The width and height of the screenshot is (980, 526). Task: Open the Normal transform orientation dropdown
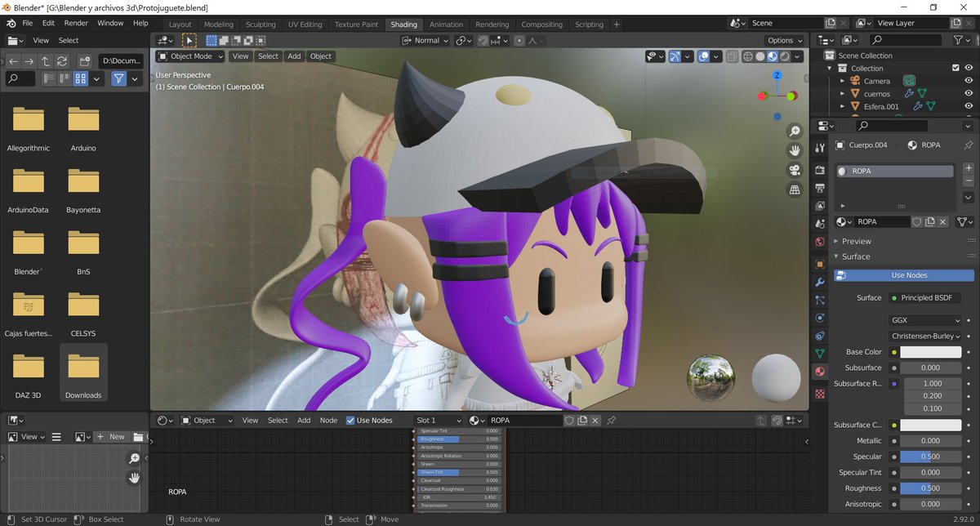tap(425, 40)
